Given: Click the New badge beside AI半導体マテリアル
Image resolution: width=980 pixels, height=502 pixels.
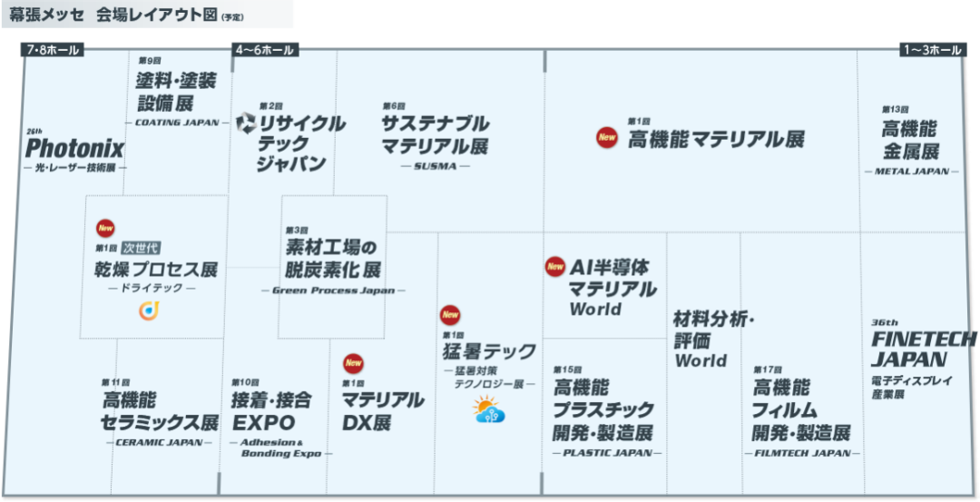Looking at the screenshot, I should tap(555, 267).
